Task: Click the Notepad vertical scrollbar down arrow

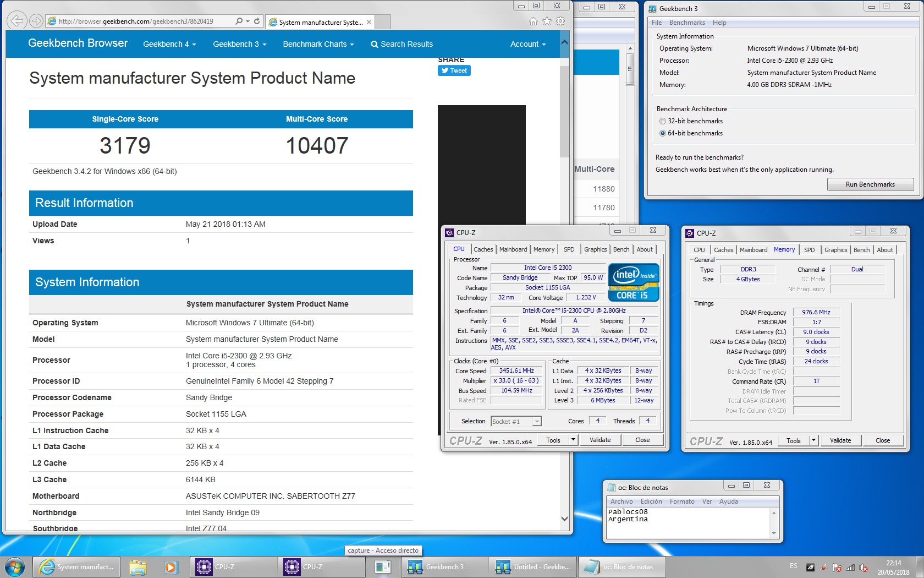Action: (x=774, y=533)
